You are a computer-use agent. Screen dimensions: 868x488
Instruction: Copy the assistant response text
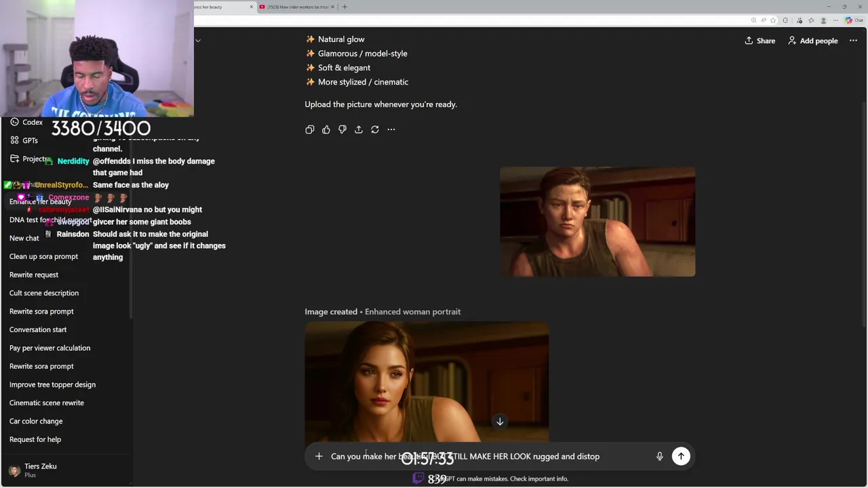click(310, 129)
